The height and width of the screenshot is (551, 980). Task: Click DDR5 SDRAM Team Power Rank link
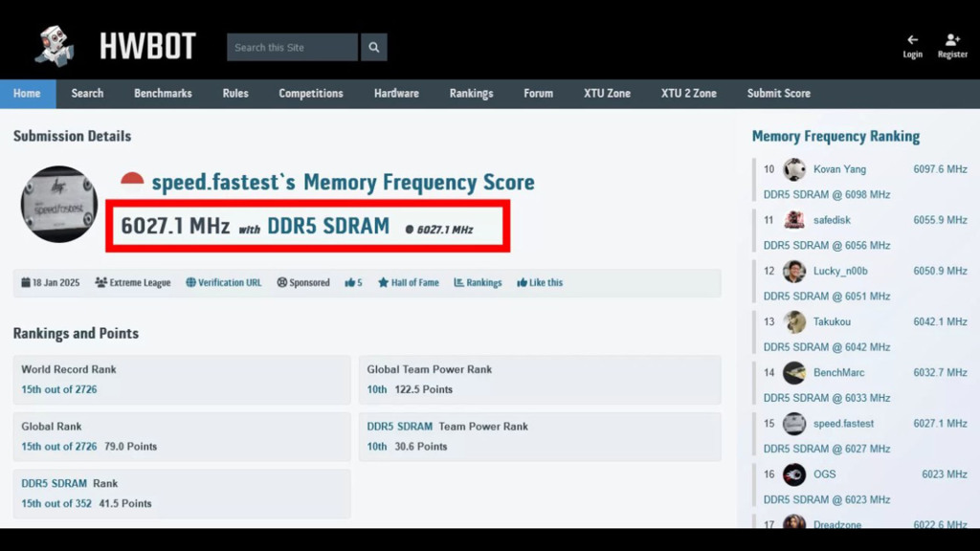(399, 427)
